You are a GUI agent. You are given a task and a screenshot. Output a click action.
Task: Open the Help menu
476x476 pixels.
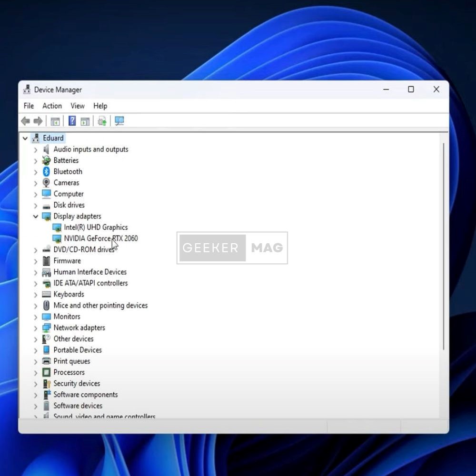click(x=100, y=106)
